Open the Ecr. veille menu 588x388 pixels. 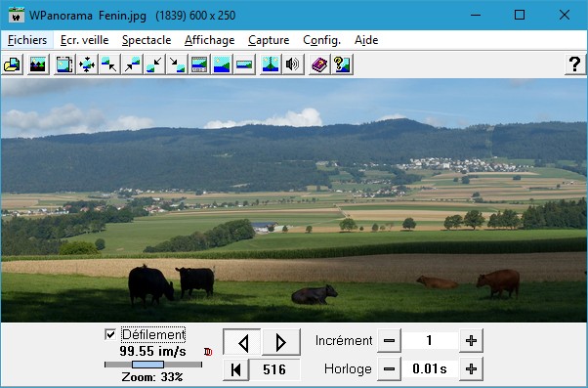click(x=84, y=40)
